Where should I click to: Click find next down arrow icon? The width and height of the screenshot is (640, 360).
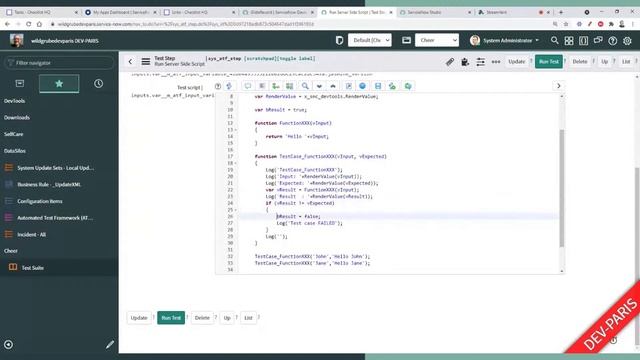[319, 86]
